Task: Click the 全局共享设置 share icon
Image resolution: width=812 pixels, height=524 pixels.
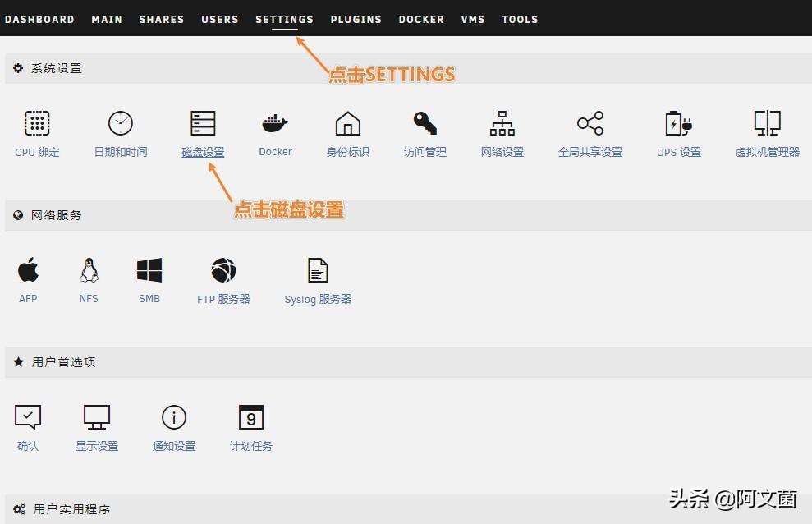Action: point(590,123)
